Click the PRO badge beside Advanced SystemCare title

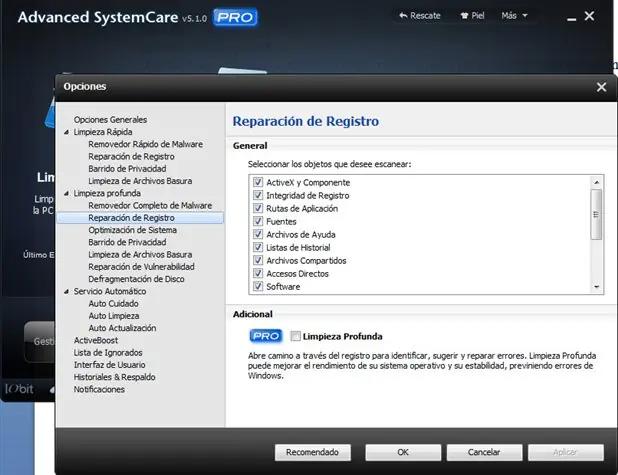[235, 17]
